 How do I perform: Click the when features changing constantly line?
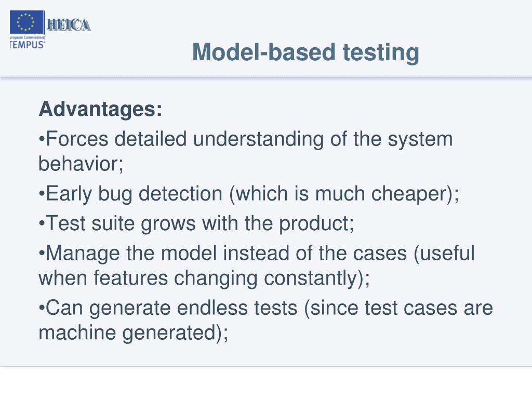pyautogui.click(x=204, y=278)
